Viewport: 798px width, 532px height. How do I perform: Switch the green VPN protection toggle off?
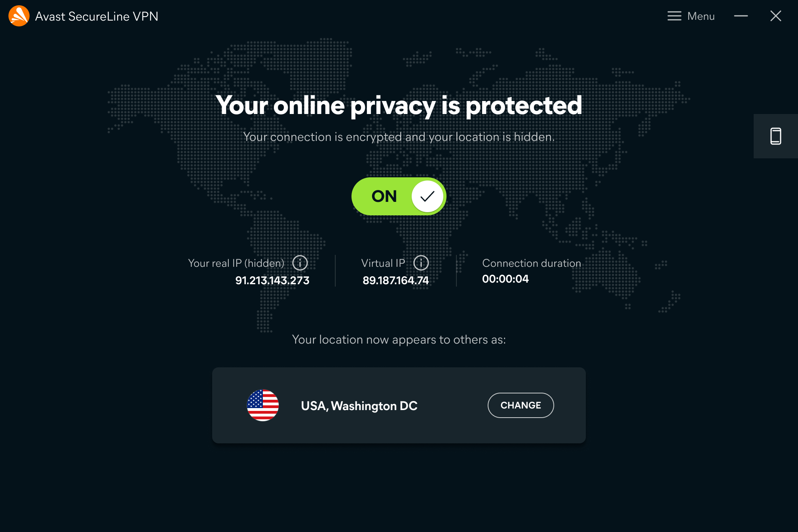pyautogui.click(x=399, y=196)
